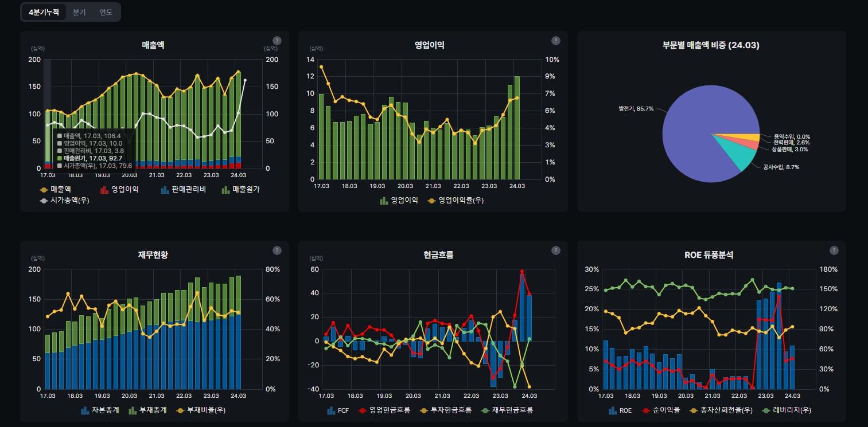The width and height of the screenshot is (868, 427).
Task: Switch to the 연도 tab
Action: (106, 12)
